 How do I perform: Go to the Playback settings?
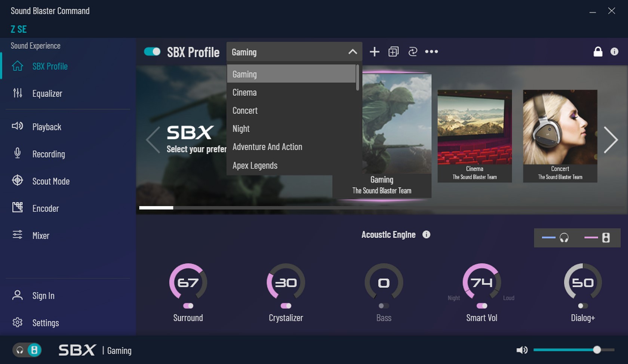click(47, 127)
